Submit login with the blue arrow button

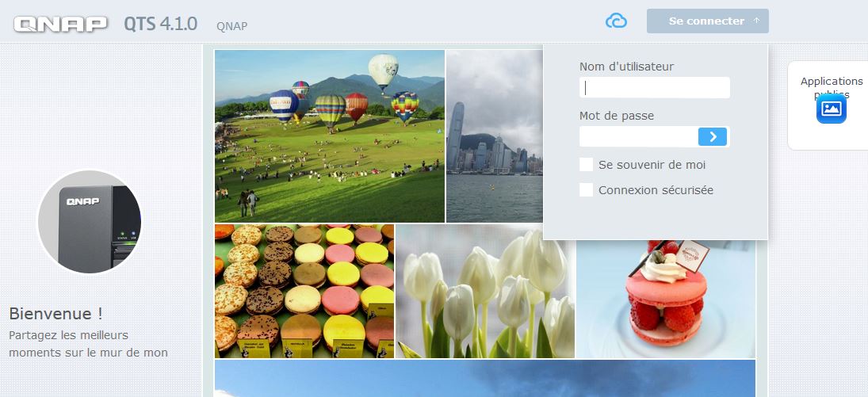click(x=713, y=137)
